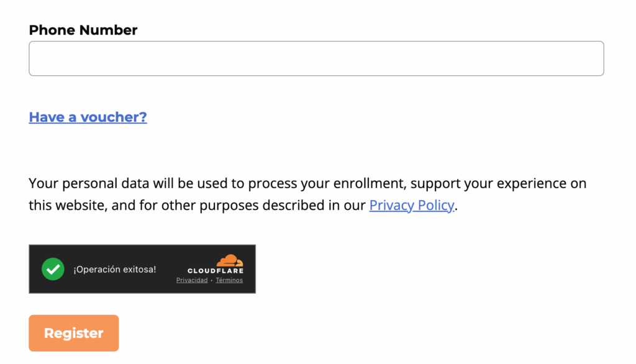Viewport: 636px width, 364px height.
Task: Click the orange Cloudflare cloud logo
Action: [230, 261]
